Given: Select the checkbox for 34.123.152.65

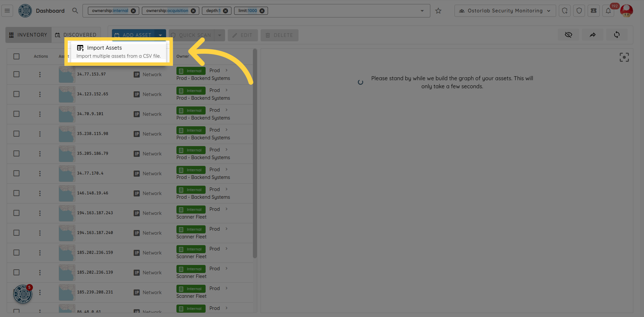Looking at the screenshot, I should point(16,94).
